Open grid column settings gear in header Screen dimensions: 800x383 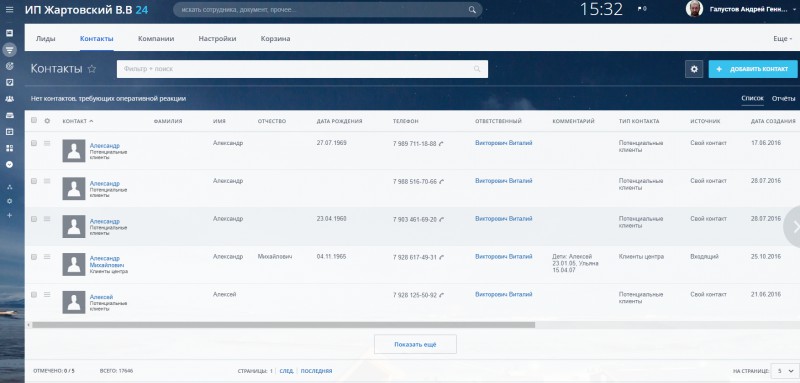[x=47, y=121]
